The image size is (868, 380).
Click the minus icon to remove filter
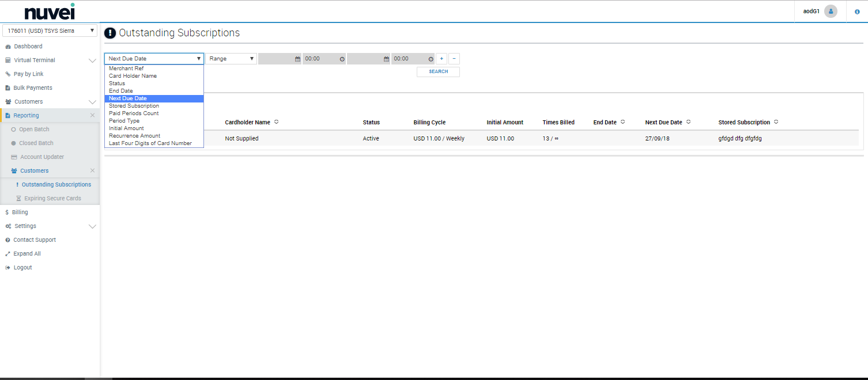coord(454,59)
